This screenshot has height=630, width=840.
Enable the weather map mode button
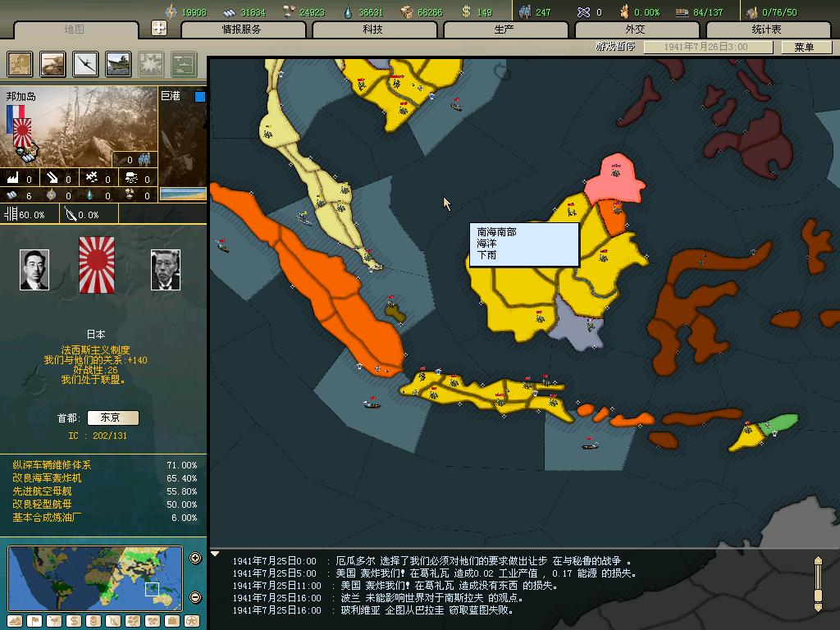(54, 622)
